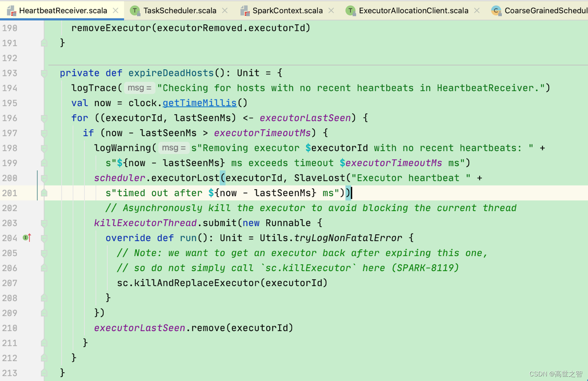Click 'SlaveLost' in executorLost call
This screenshot has height=381, width=588.
[x=320, y=178]
